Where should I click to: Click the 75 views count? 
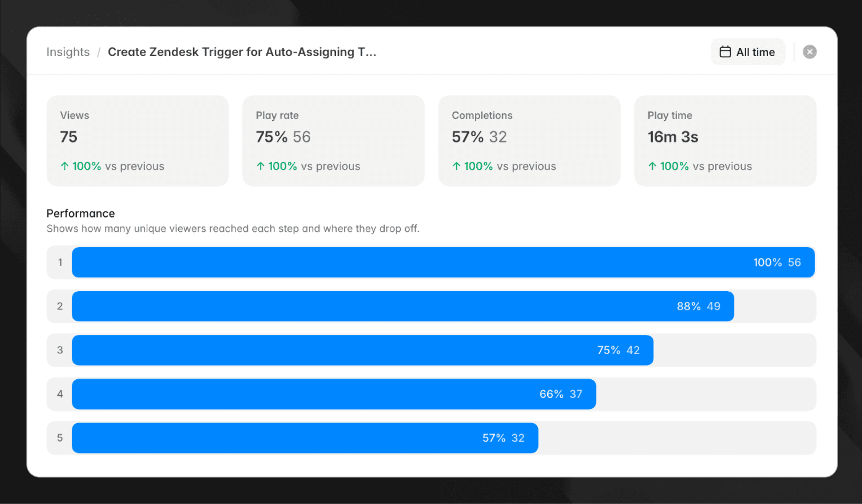click(x=69, y=137)
